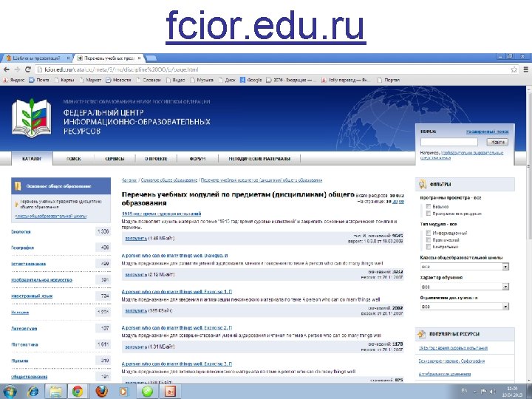532x399 pixels.
Task: Open the Яндекс bookmark
Action: 14,80
